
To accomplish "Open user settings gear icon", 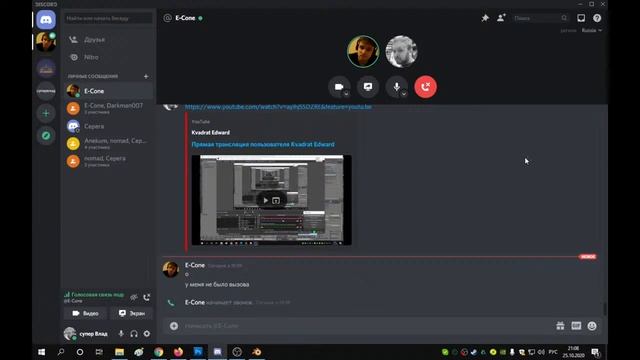I will 147,333.
